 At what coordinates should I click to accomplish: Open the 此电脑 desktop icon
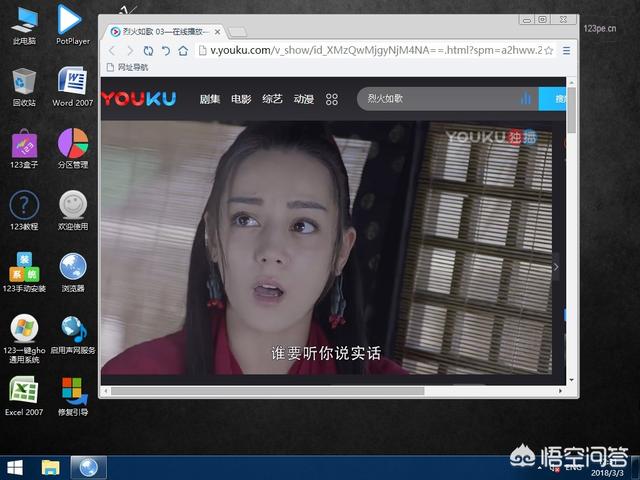coord(24,25)
